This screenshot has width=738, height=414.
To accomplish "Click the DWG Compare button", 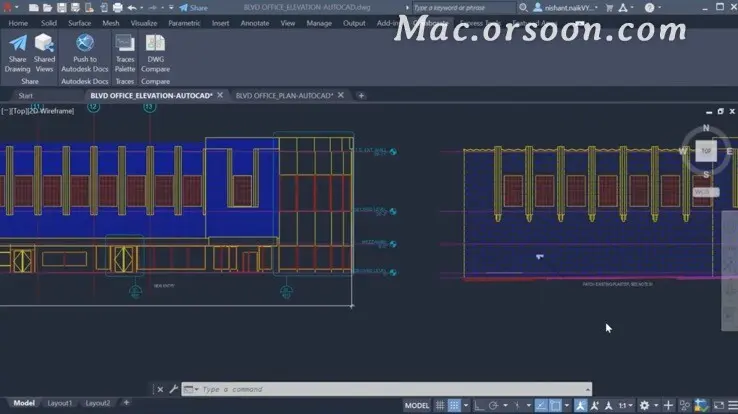I will [x=155, y=53].
